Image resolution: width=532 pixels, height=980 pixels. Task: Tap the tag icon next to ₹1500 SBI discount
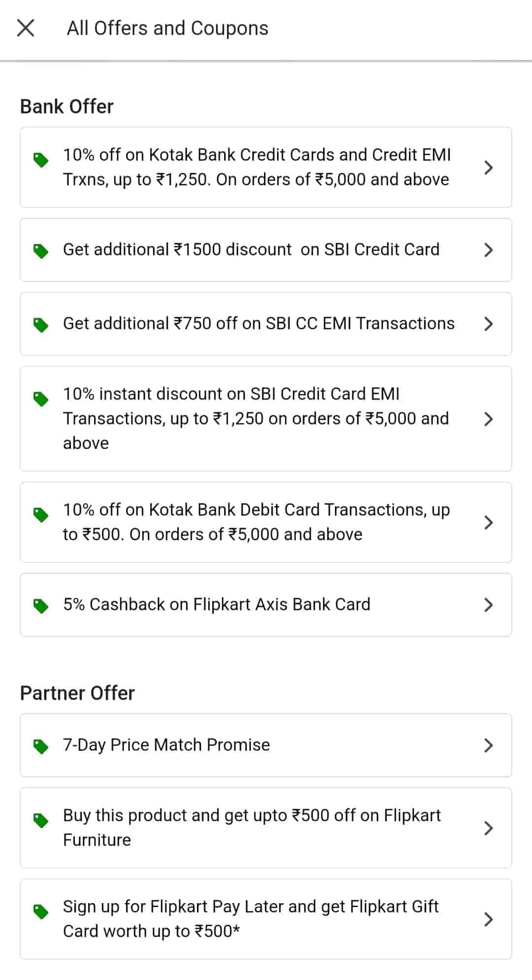(x=41, y=251)
